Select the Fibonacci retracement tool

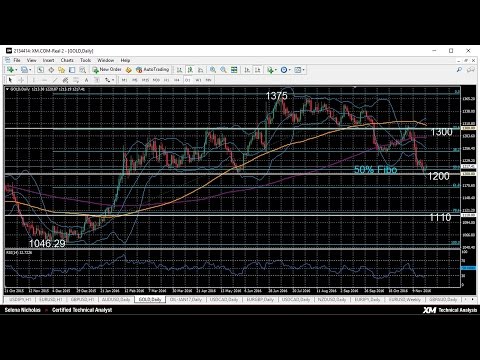click(76, 80)
